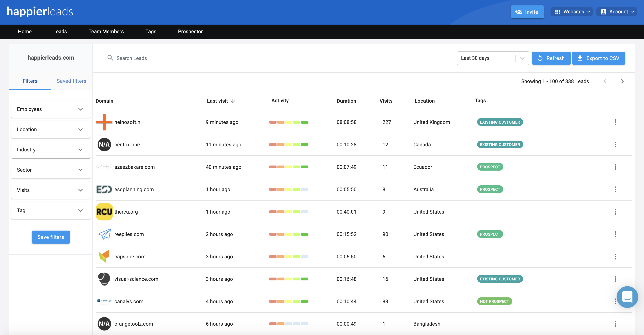Open the three-dot menu for visual-science.com

[615, 279]
